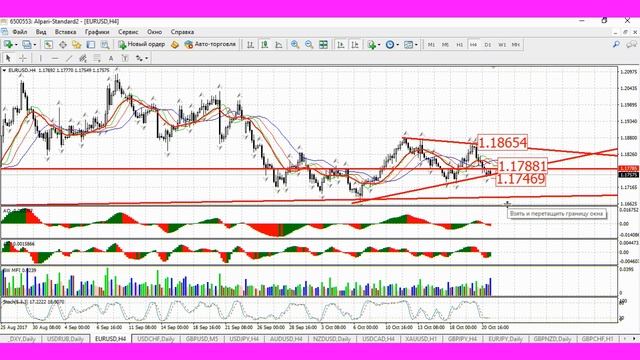Viewport: 640px width, 360px height.
Task: Toggle chart shift button
Action: pos(355,44)
